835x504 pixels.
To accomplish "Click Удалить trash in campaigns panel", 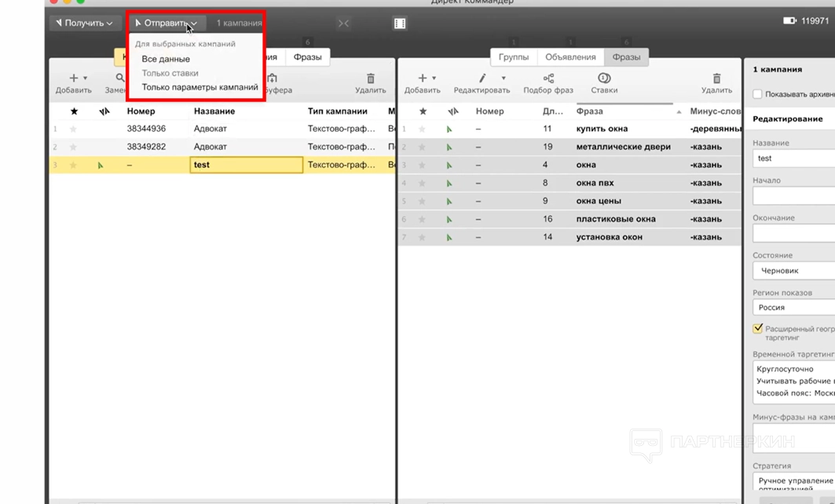I will click(371, 83).
